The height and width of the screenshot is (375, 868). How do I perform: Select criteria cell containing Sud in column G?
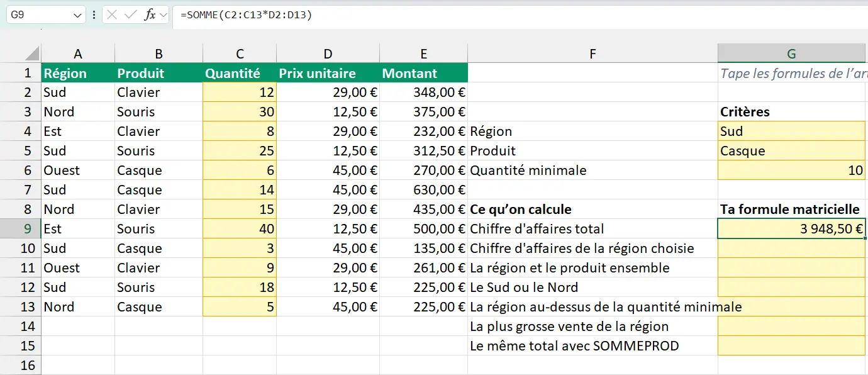click(x=792, y=132)
